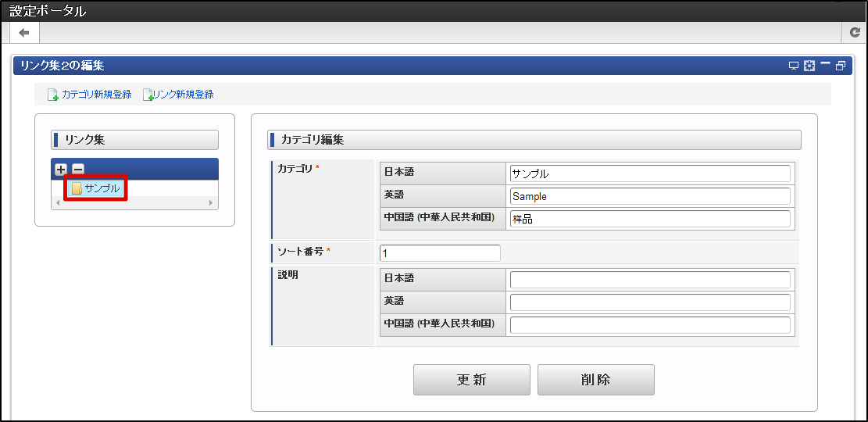The image size is (868, 422).
Task: Focus the category 英語 field containing Sample
Action: point(650,196)
